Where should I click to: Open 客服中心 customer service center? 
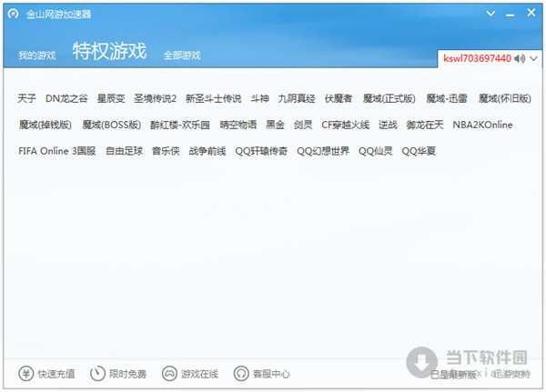coord(271,374)
